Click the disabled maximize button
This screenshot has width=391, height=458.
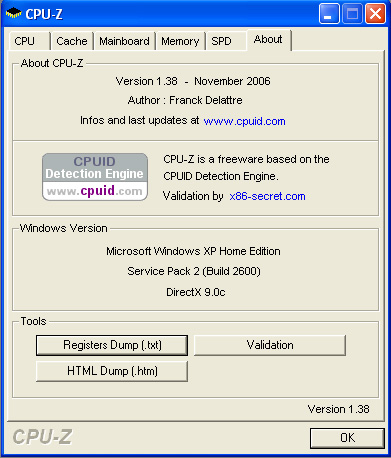[352, 14]
